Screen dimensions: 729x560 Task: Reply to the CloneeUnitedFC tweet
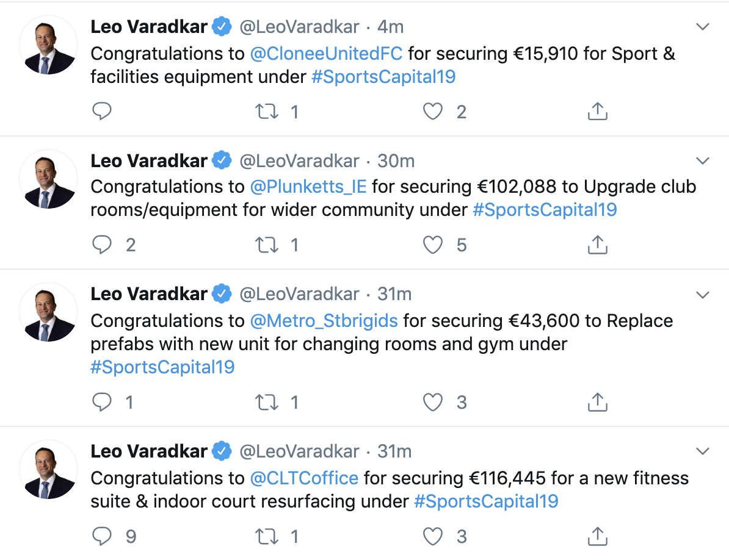[x=102, y=112]
